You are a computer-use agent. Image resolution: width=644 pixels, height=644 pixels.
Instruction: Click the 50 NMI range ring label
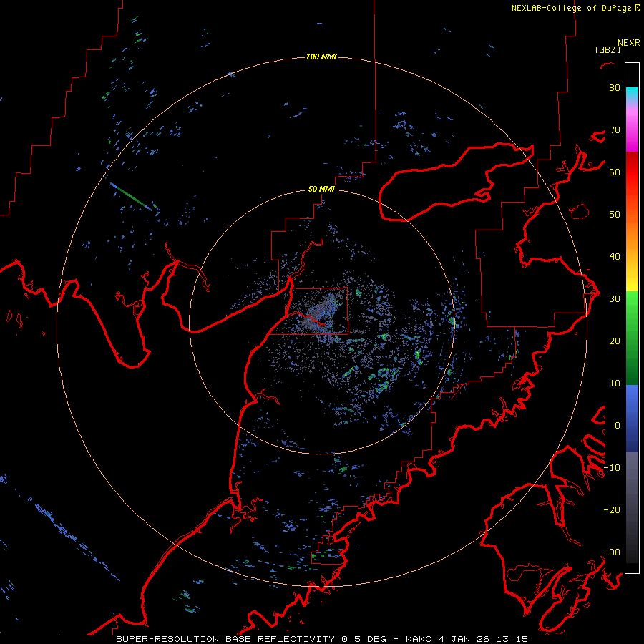tap(321, 189)
